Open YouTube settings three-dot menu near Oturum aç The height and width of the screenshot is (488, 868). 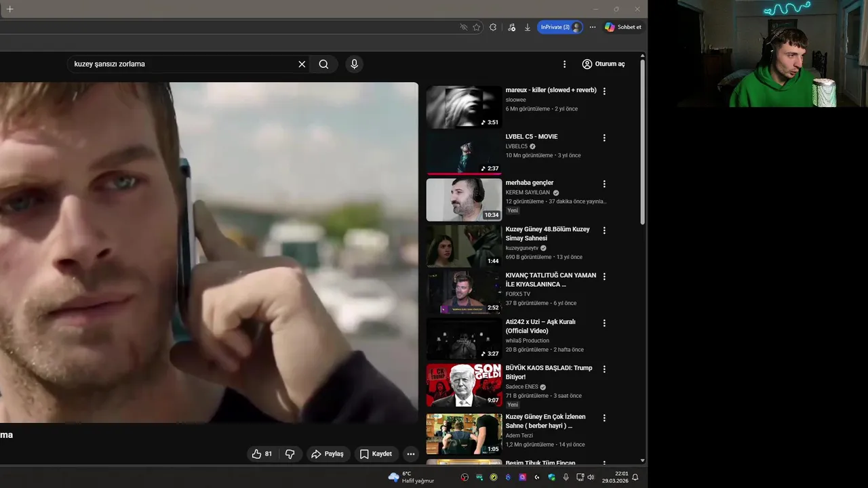[564, 64]
